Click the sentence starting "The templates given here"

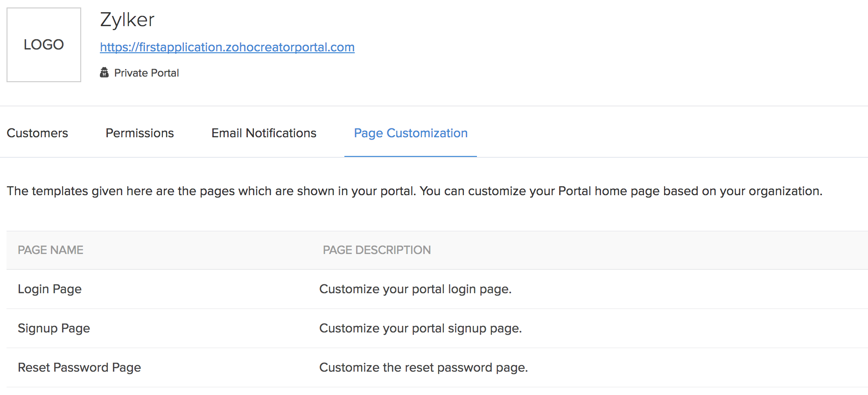pos(211,191)
